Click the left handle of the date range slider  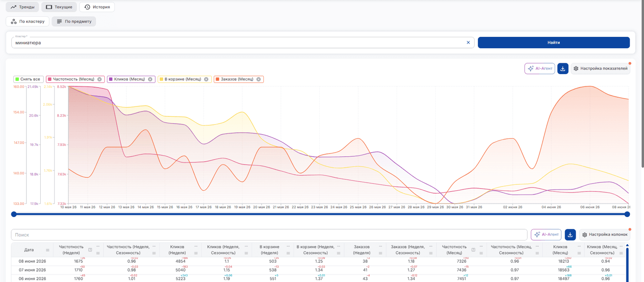pos(14,214)
